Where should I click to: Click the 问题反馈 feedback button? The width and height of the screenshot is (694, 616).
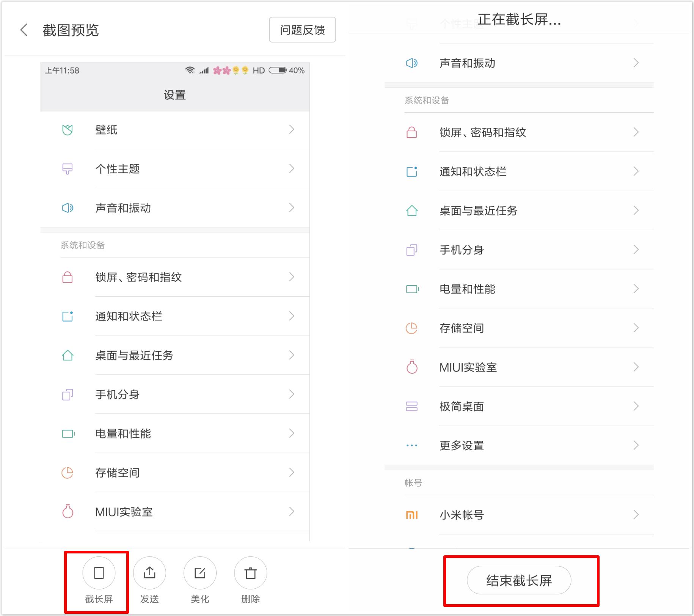point(302,30)
